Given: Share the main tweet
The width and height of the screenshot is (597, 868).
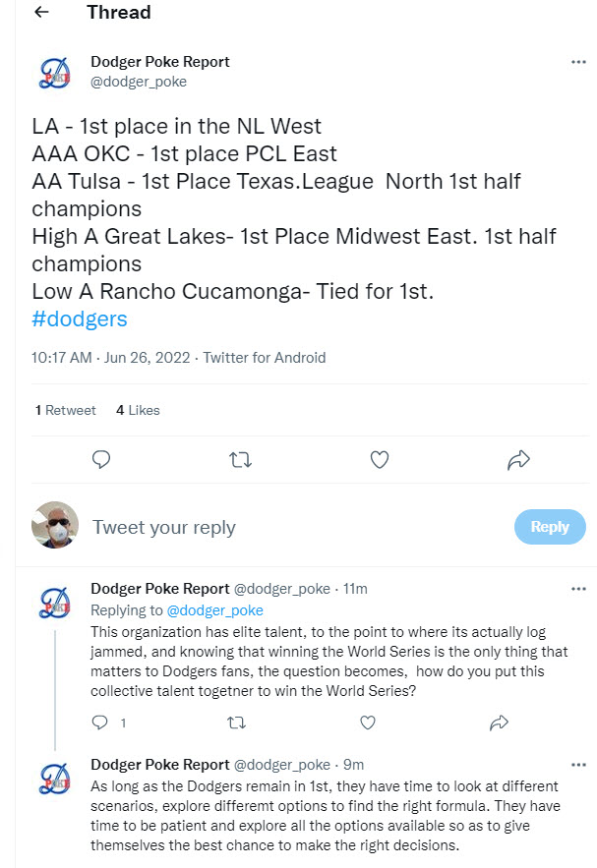Looking at the screenshot, I should click(518, 459).
